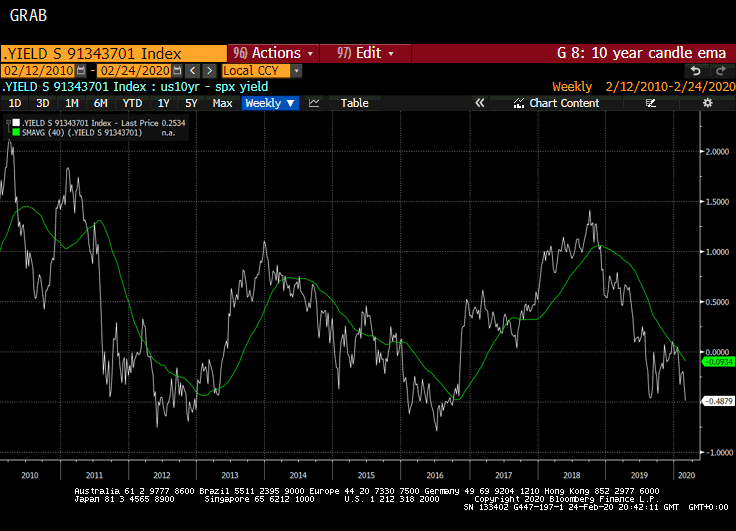The height and width of the screenshot is (531, 736).
Task: Edit the start date 02/12/2010
Action: [x=38, y=71]
